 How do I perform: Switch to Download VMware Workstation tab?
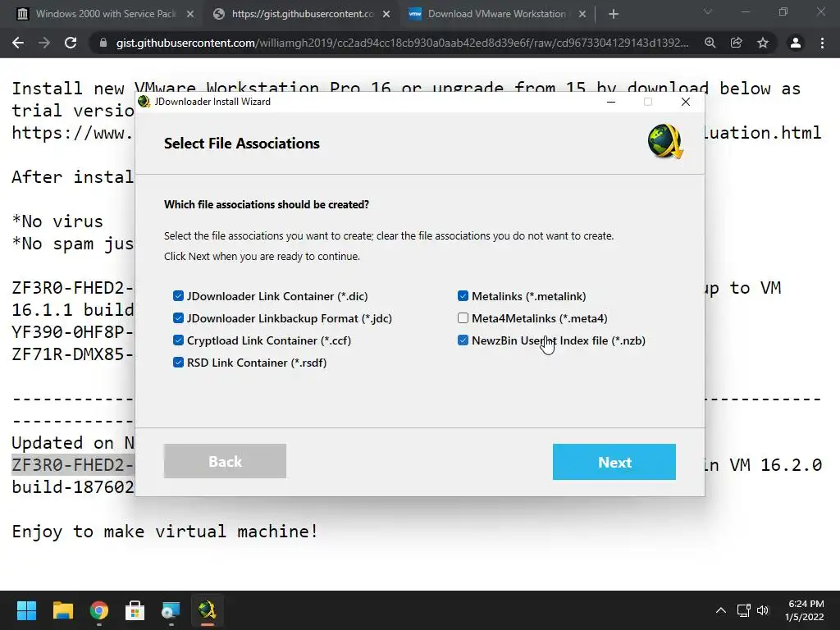(x=496, y=14)
